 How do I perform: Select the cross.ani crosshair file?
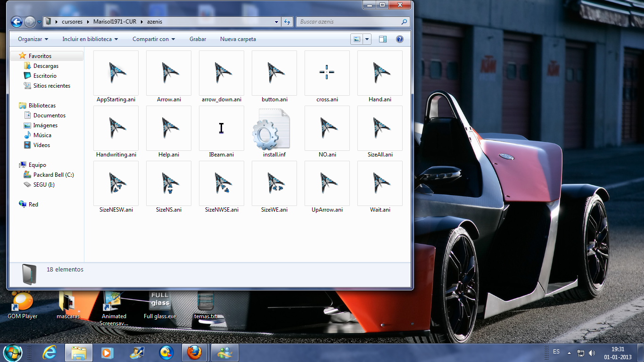(x=327, y=77)
